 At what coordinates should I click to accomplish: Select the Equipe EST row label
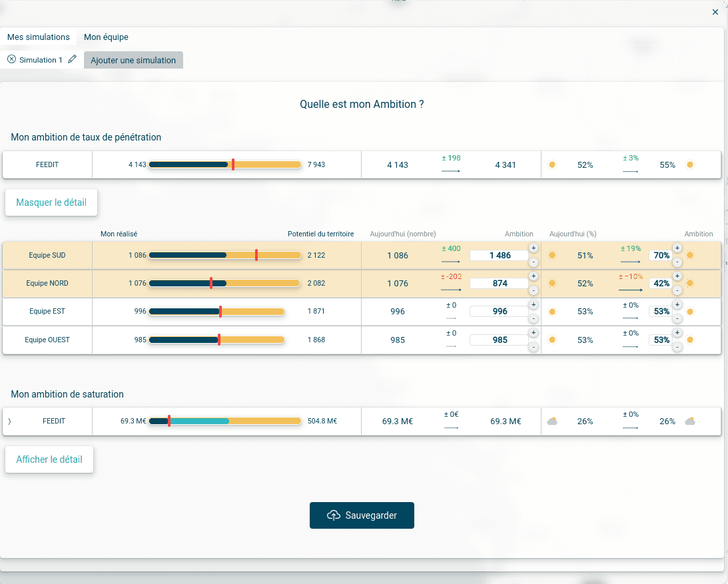47,312
